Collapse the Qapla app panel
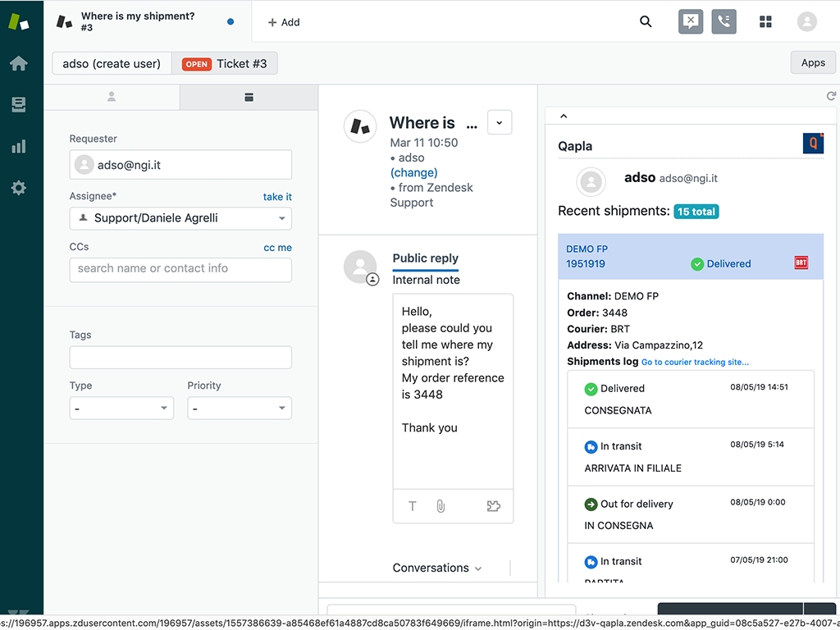The height and width of the screenshot is (630, 840). click(564, 116)
